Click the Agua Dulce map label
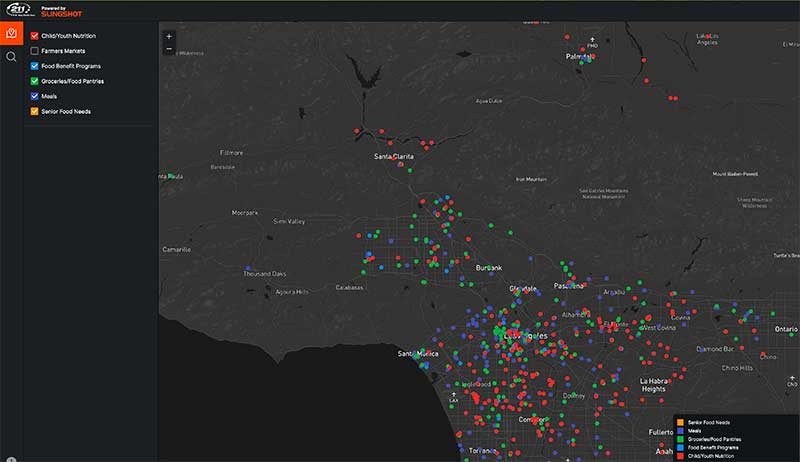This screenshot has width=800, height=462. coord(489,101)
